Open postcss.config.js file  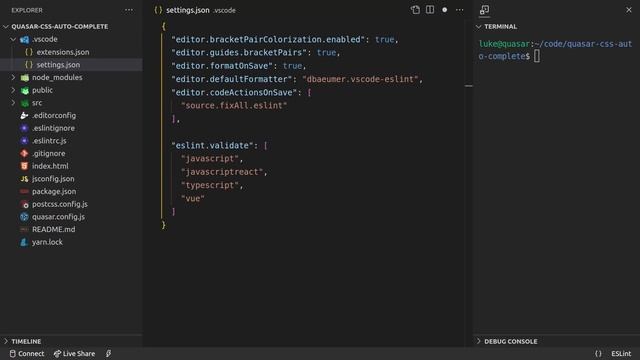tap(60, 204)
